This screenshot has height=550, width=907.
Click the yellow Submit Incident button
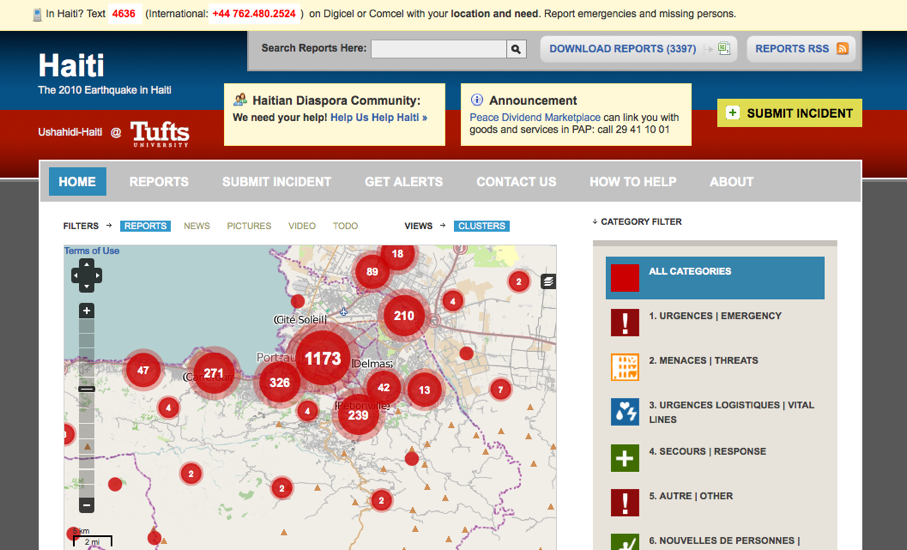point(790,113)
